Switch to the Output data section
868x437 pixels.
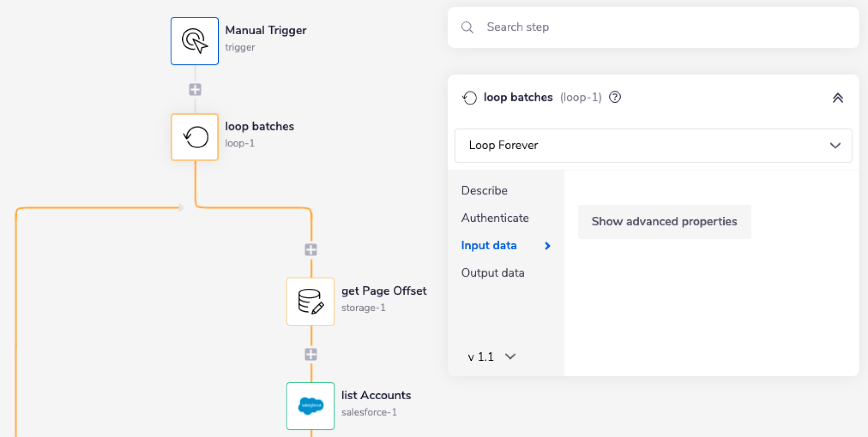[x=493, y=272]
